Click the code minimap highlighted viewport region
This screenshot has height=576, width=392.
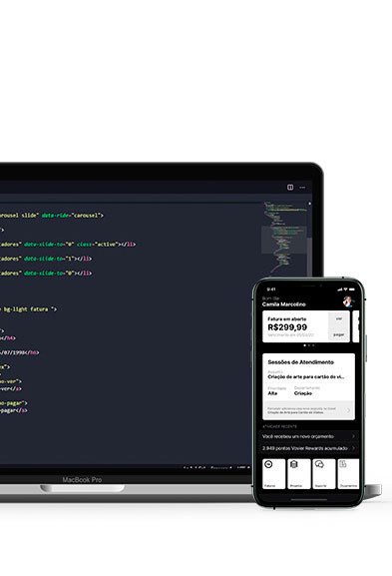click(283, 240)
